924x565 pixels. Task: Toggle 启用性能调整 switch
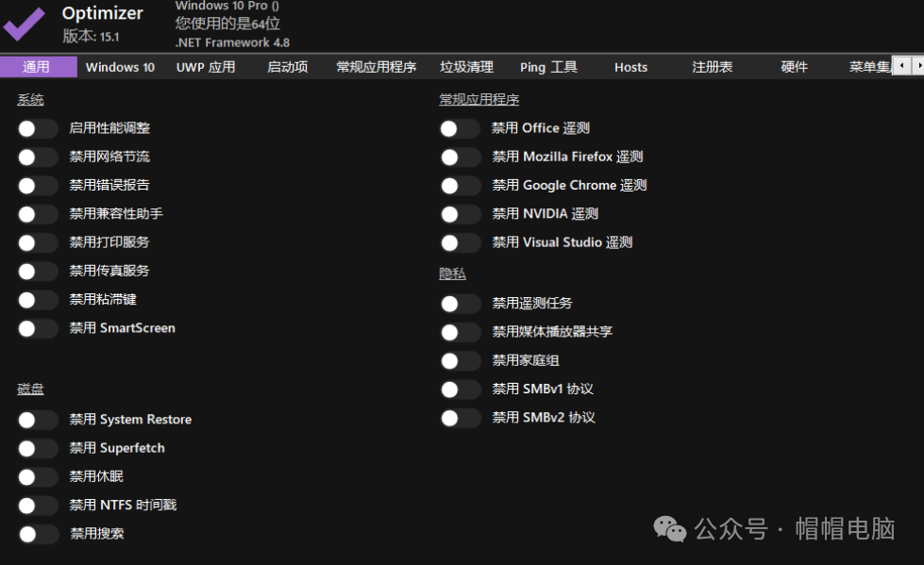coord(37,128)
